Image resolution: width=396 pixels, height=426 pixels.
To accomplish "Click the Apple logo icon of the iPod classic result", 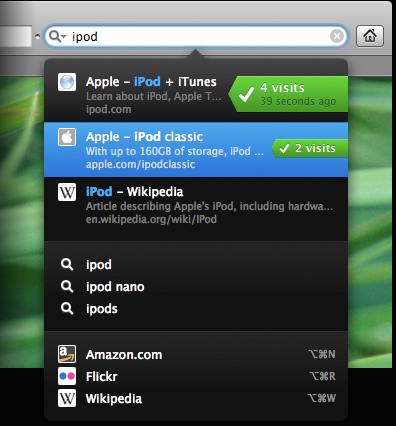I will tap(67, 137).
